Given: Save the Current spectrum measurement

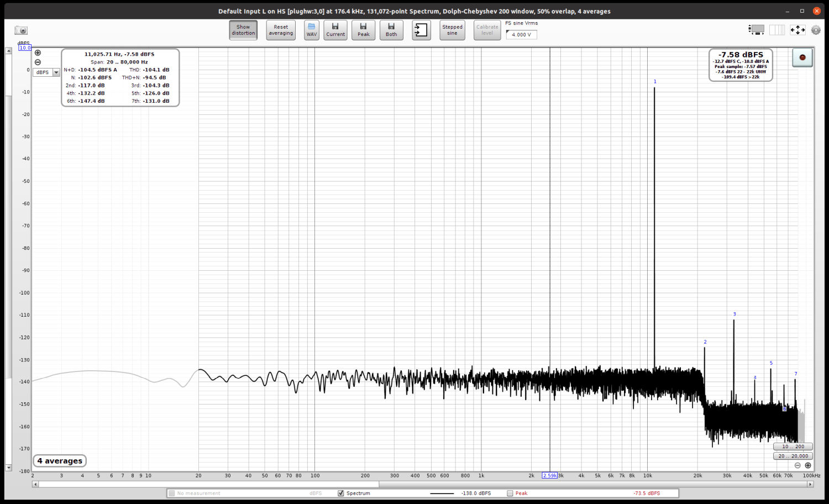Looking at the screenshot, I should [x=335, y=30].
